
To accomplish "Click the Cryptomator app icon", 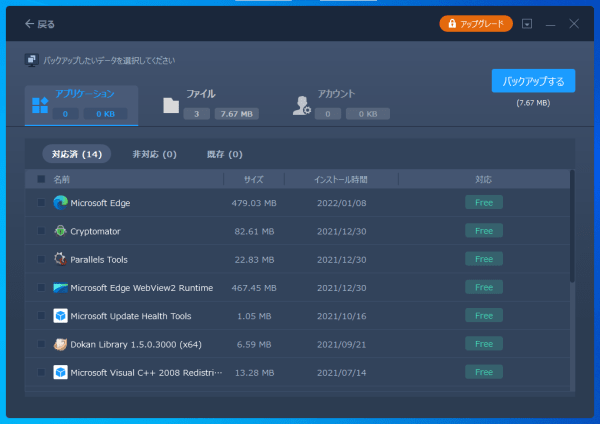I will tap(60, 231).
